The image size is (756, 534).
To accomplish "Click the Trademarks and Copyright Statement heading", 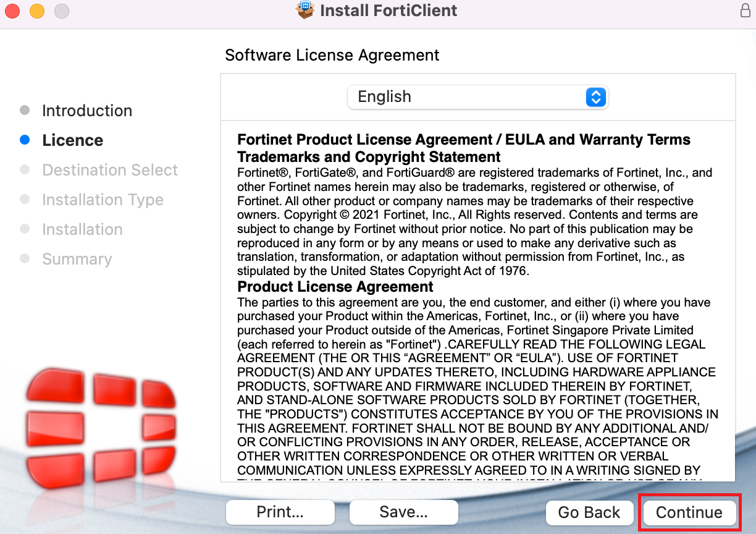I will 369,157.
